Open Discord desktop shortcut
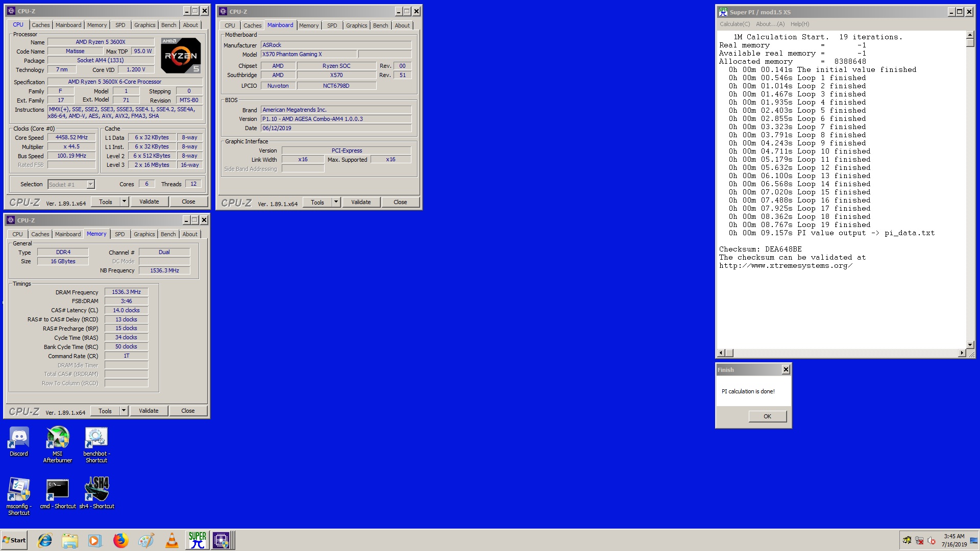980x551 pixels. click(x=19, y=442)
